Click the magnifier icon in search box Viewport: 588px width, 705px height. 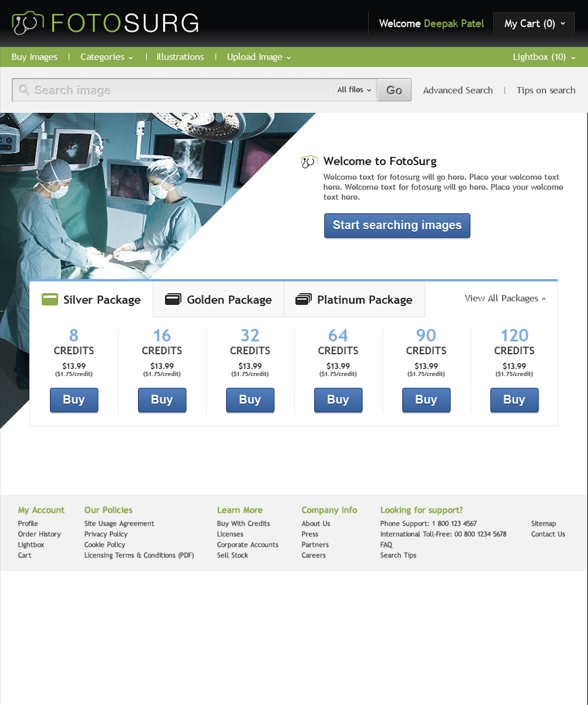[24, 90]
